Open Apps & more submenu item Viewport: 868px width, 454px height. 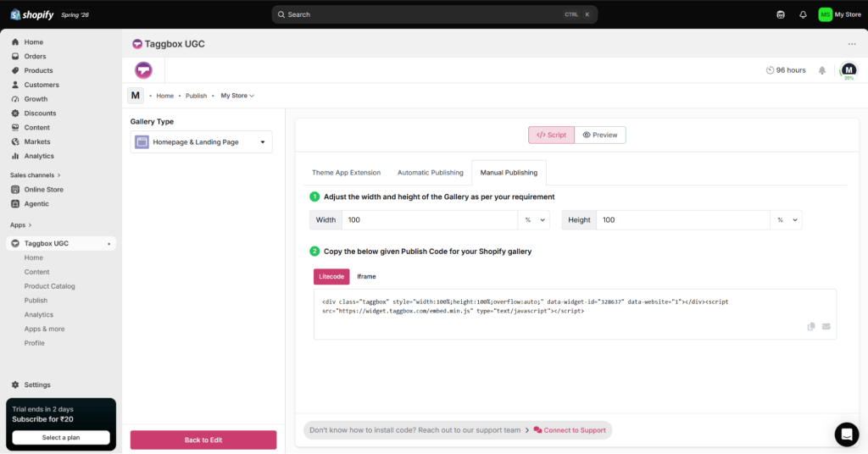click(44, 329)
